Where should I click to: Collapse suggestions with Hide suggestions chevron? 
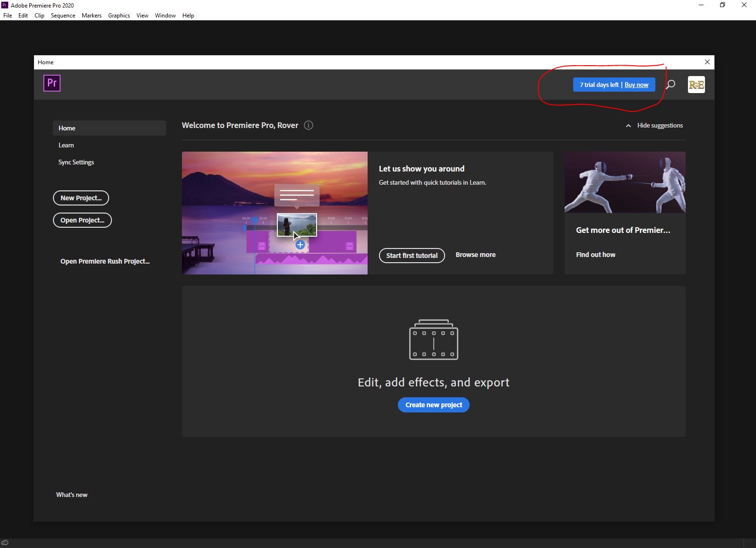(x=628, y=126)
